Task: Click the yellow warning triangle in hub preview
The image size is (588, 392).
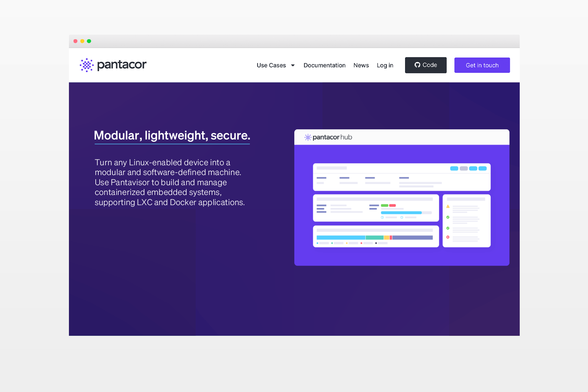Action: (x=448, y=206)
